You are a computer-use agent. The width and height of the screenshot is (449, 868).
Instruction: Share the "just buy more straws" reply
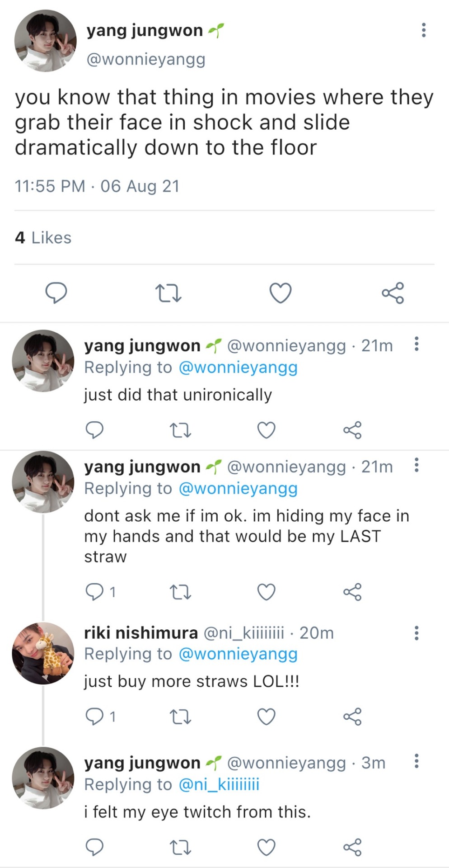(x=352, y=717)
